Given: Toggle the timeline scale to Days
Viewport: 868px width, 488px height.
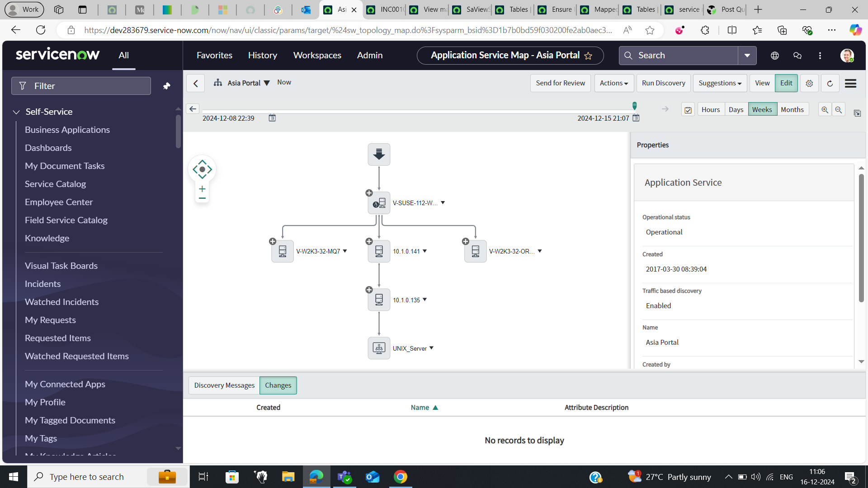Looking at the screenshot, I should click(736, 109).
